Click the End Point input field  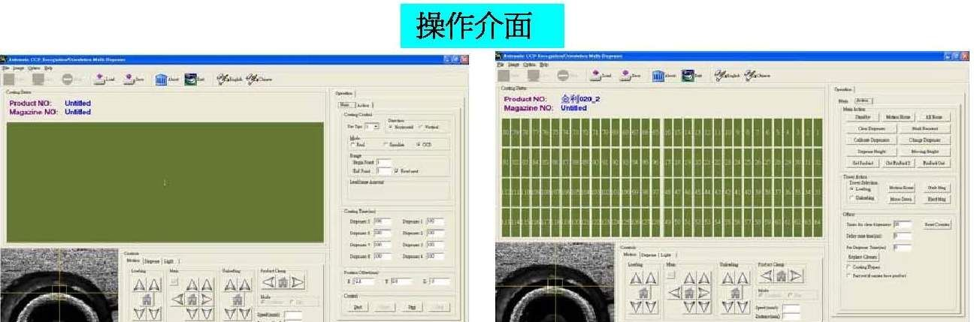coord(383,170)
